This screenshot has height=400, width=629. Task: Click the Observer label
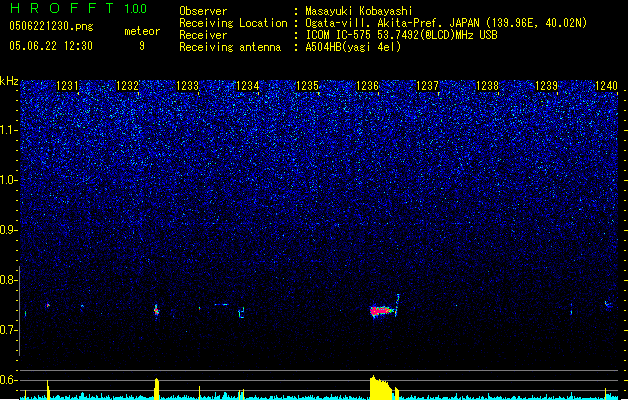[203, 11]
